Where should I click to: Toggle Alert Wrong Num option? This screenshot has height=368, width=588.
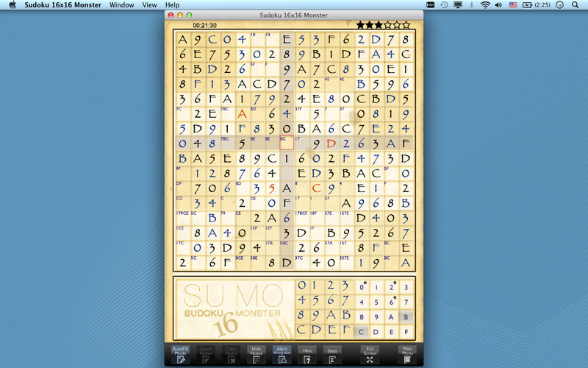282,355
